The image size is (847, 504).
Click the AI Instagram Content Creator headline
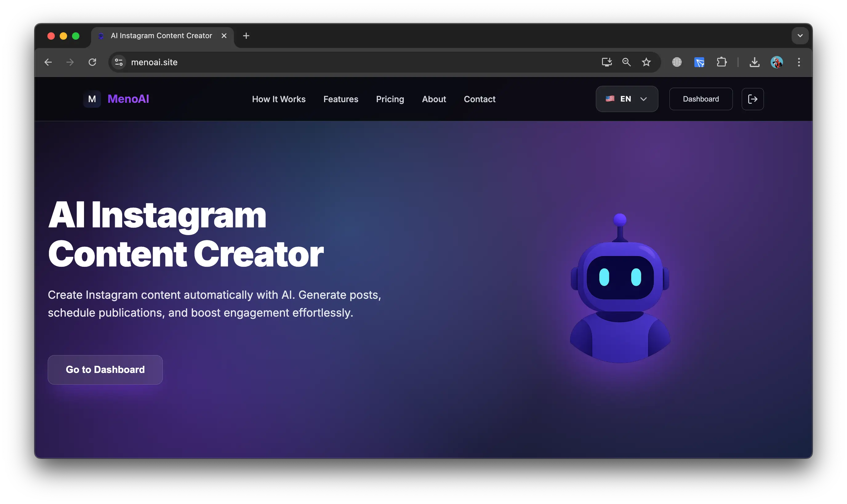tap(186, 234)
